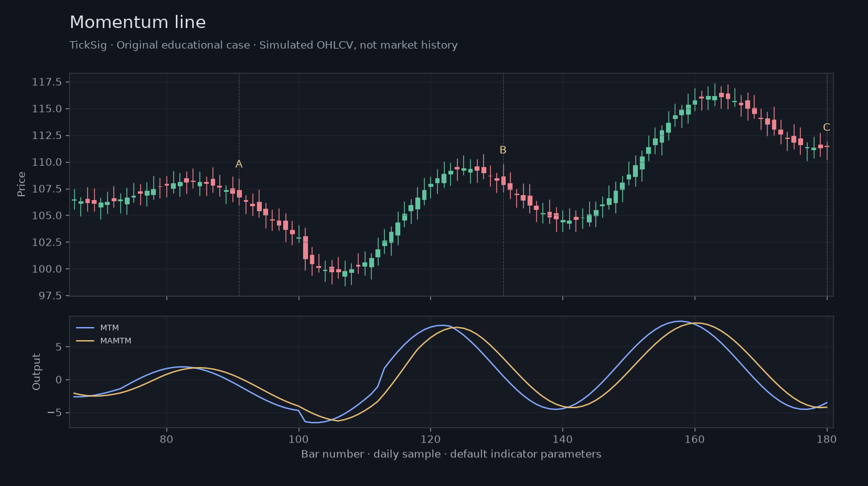This screenshot has height=486, width=868.
Task: Click the bar number x-axis caption
Action: (451, 454)
